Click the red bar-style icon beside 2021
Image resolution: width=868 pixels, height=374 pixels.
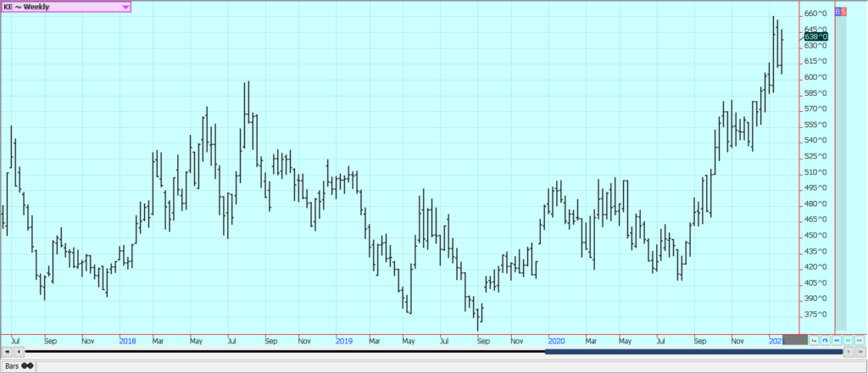[815, 340]
